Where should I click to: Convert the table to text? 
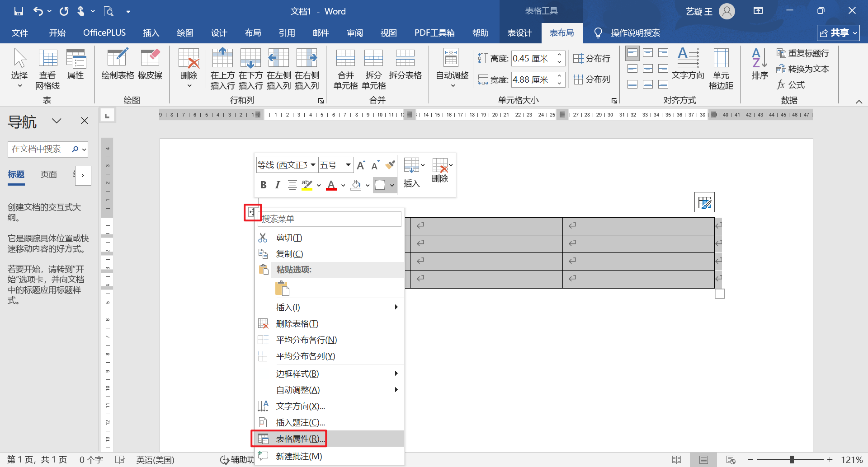(802, 69)
